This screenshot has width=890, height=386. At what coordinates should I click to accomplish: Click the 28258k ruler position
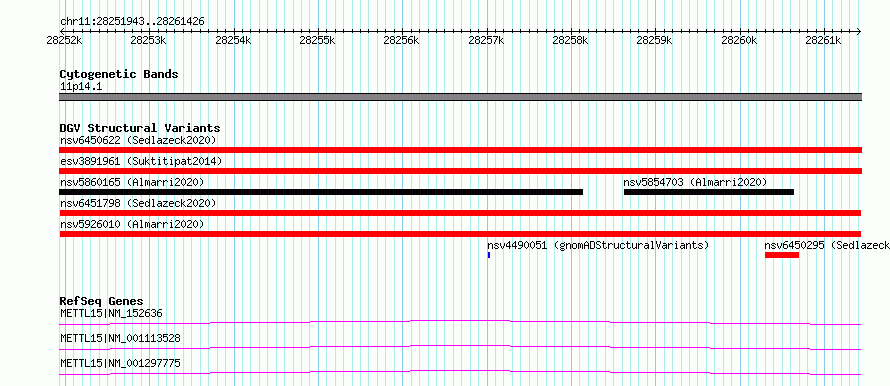(x=570, y=40)
